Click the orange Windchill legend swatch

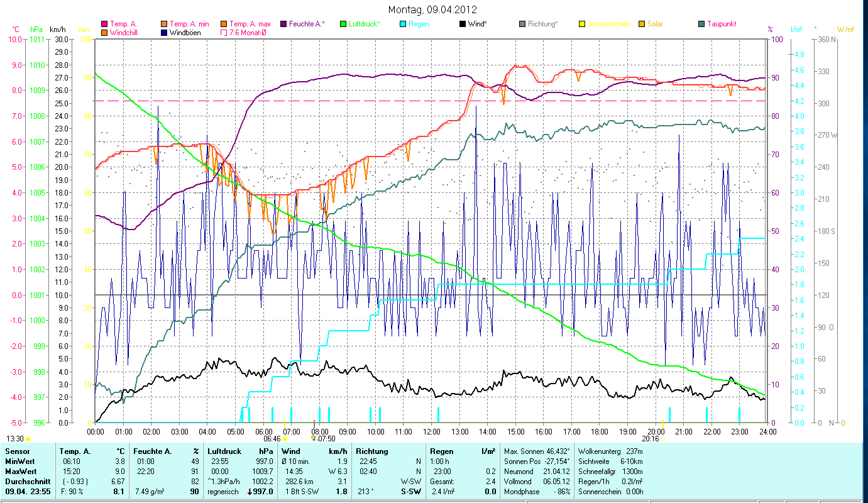[104, 32]
